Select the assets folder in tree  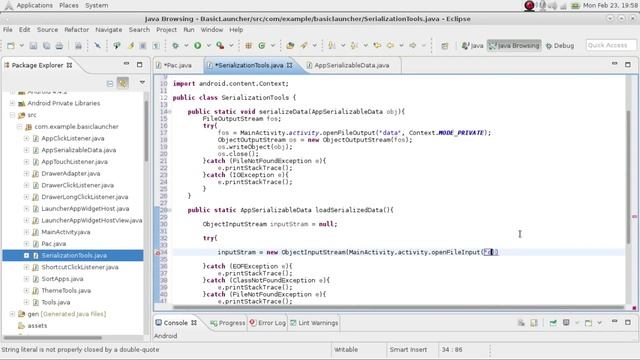37,326
